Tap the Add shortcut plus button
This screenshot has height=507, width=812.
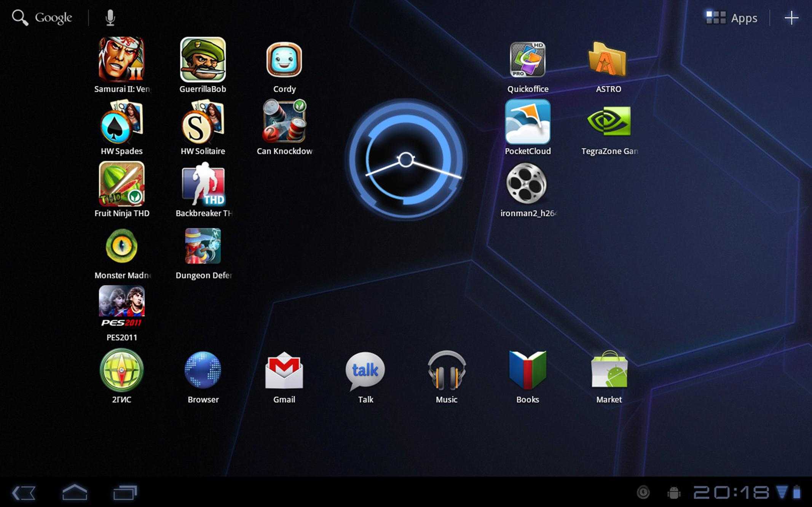791,17
